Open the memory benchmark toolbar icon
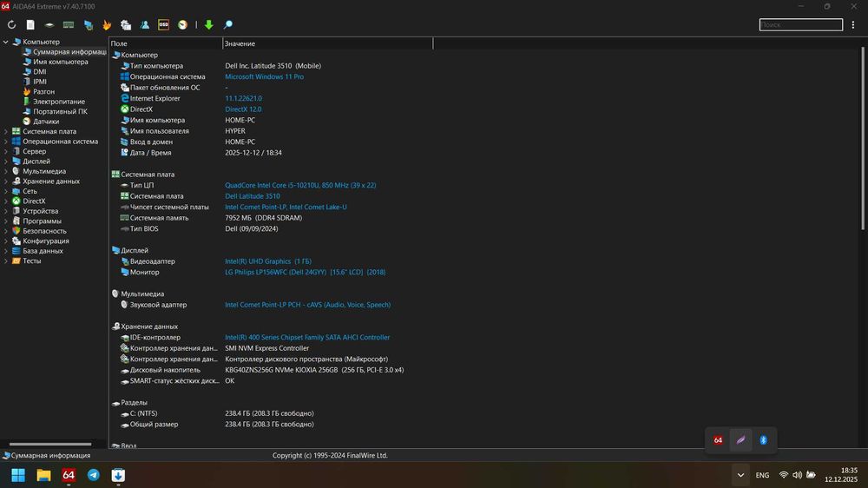 pos(68,25)
